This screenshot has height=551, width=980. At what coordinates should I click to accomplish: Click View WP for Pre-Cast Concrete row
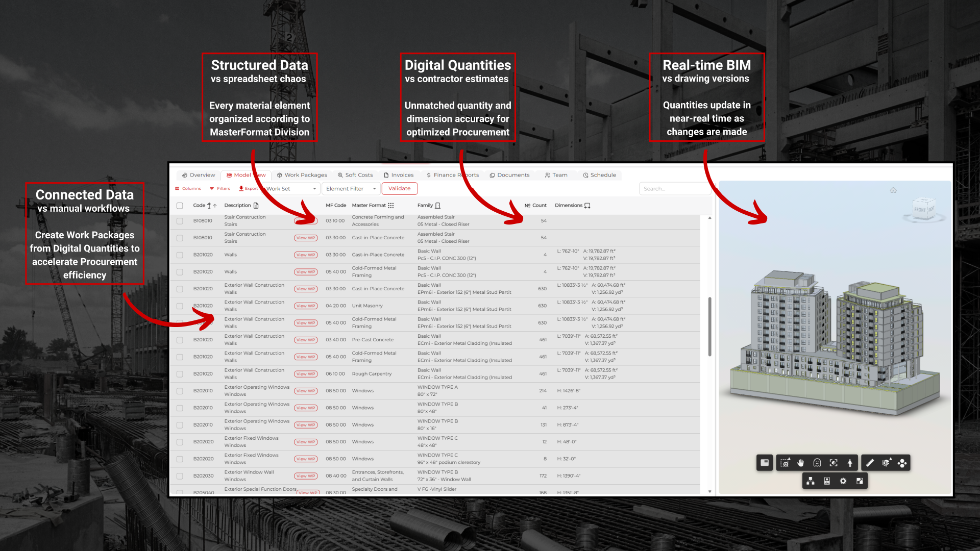[x=306, y=340]
